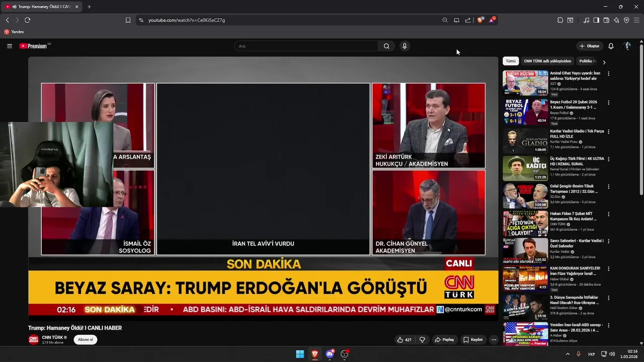Screen dimensions: 644x362
Task: Click the Oluştur create button
Action: coord(590,46)
